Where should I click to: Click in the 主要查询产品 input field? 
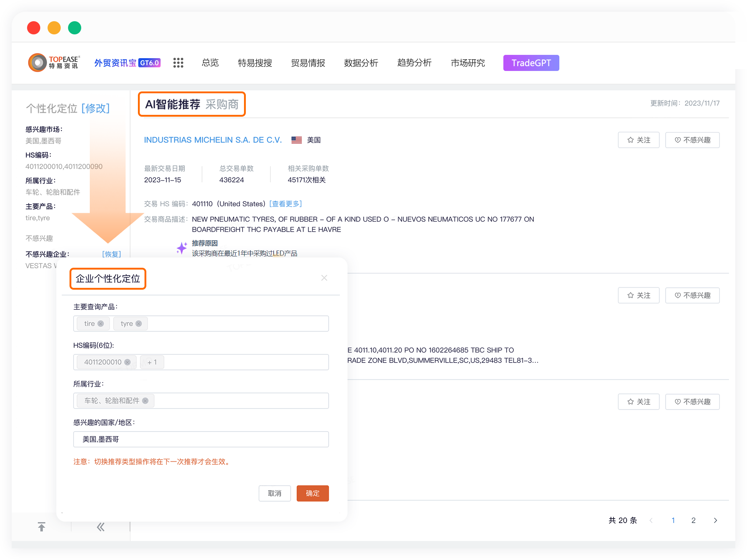pyautogui.click(x=238, y=324)
